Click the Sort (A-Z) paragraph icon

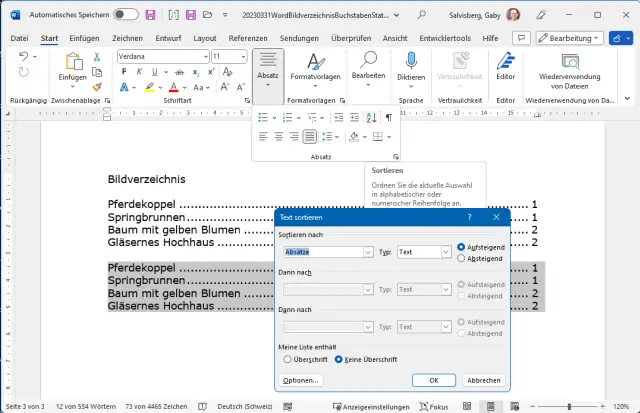370,118
